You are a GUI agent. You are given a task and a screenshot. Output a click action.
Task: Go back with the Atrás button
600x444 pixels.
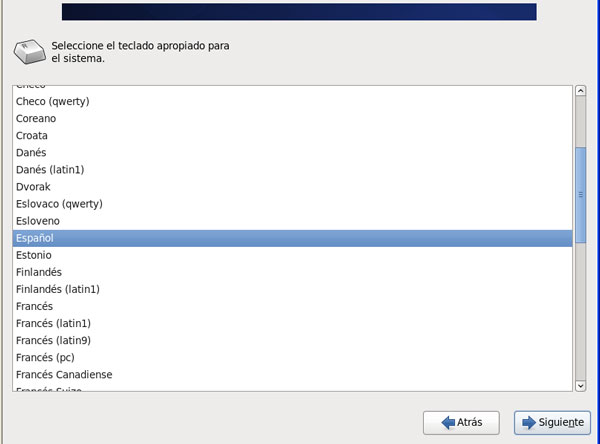pyautogui.click(x=460, y=423)
